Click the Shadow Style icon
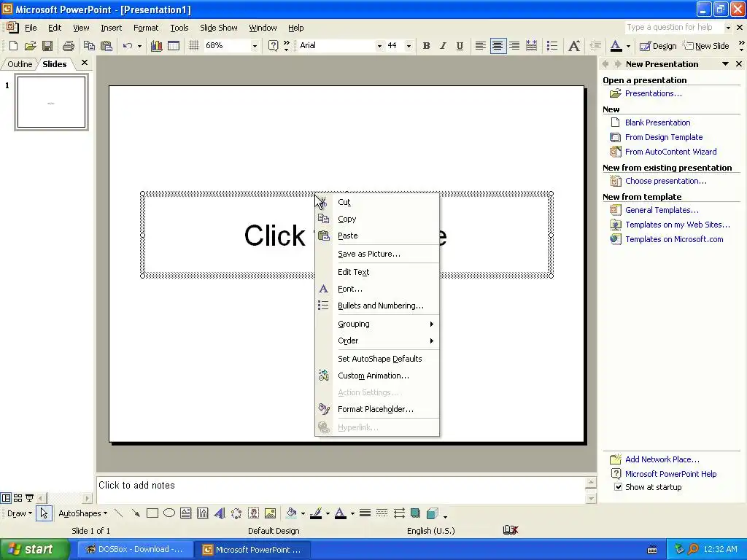The height and width of the screenshot is (560, 747). pyautogui.click(x=415, y=513)
